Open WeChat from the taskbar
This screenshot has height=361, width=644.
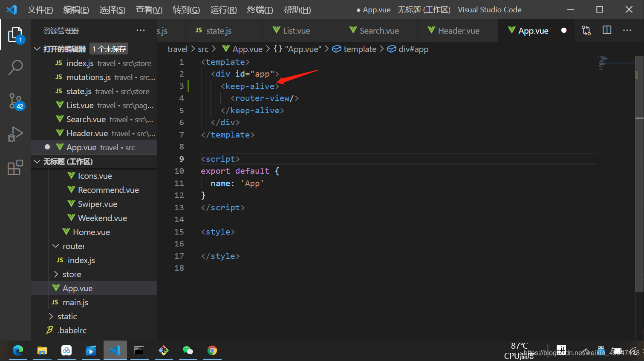(x=188, y=350)
